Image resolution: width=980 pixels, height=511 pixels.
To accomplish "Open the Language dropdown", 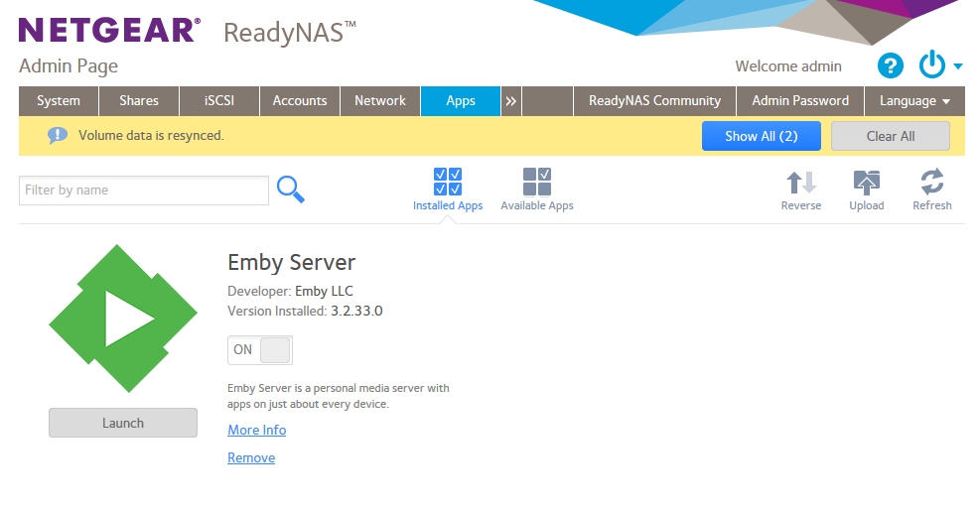I will tap(914, 101).
